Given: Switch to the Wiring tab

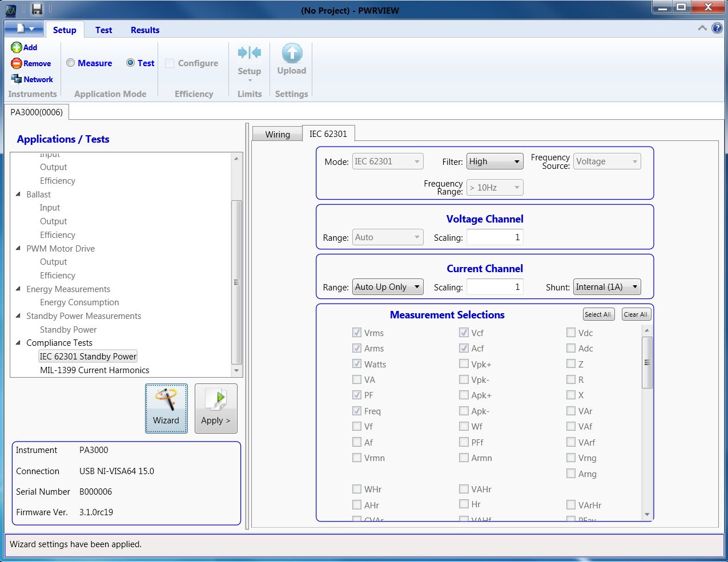Looking at the screenshot, I should (x=277, y=134).
